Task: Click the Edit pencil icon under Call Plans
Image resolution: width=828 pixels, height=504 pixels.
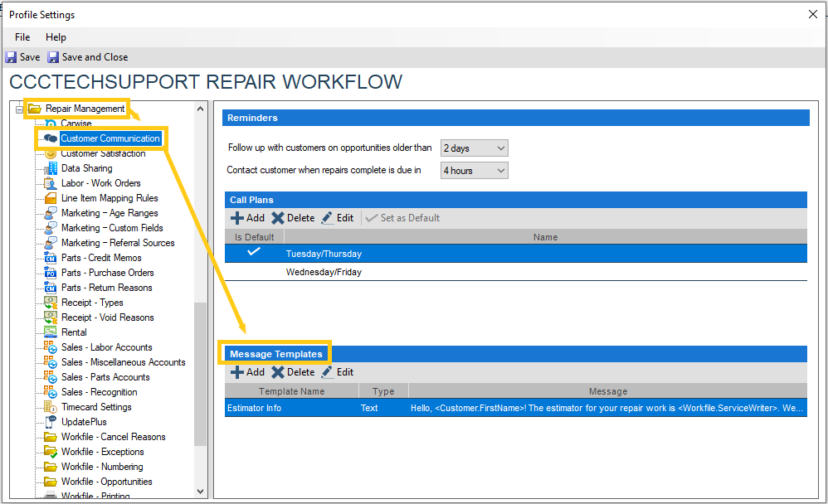Action: click(328, 218)
